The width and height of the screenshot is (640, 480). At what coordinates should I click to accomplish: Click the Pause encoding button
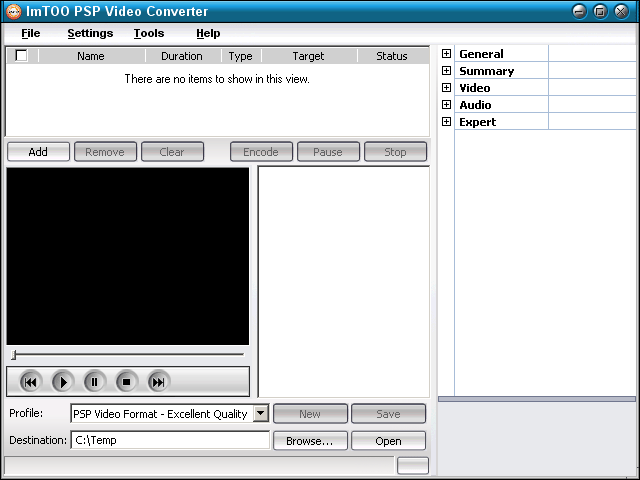click(328, 152)
